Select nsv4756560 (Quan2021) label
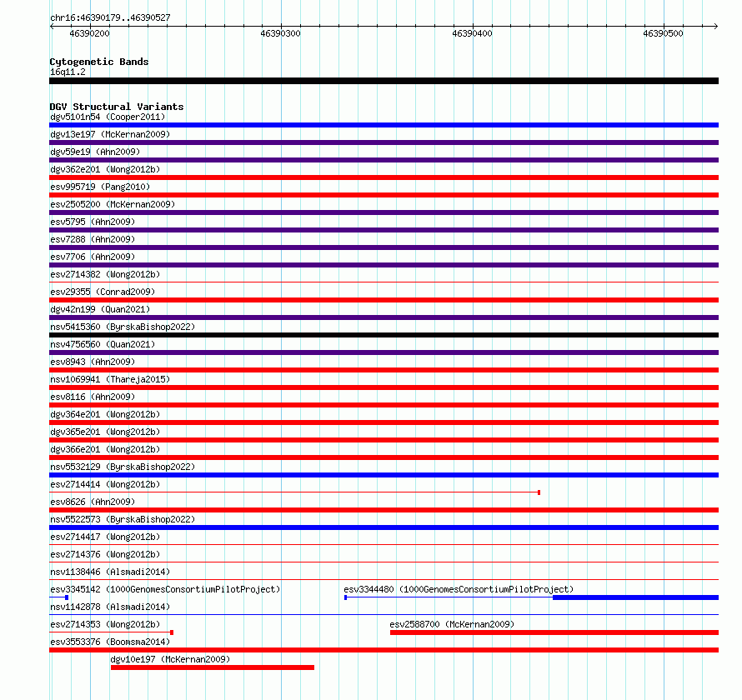Screen dimensions: 742x700 (103, 344)
